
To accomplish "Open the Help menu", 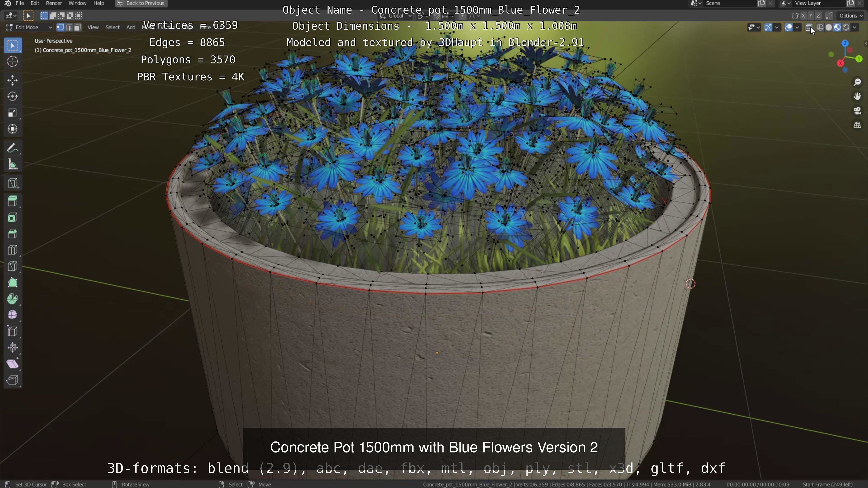I will (x=99, y=3).
